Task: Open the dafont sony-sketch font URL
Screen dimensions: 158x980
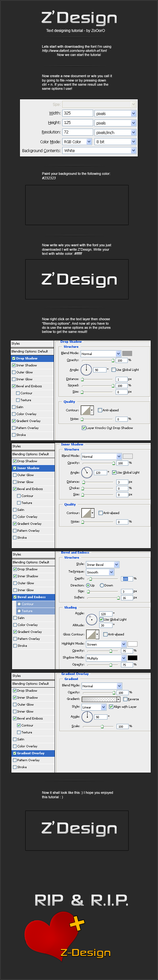Action: [x=74, y=51]
